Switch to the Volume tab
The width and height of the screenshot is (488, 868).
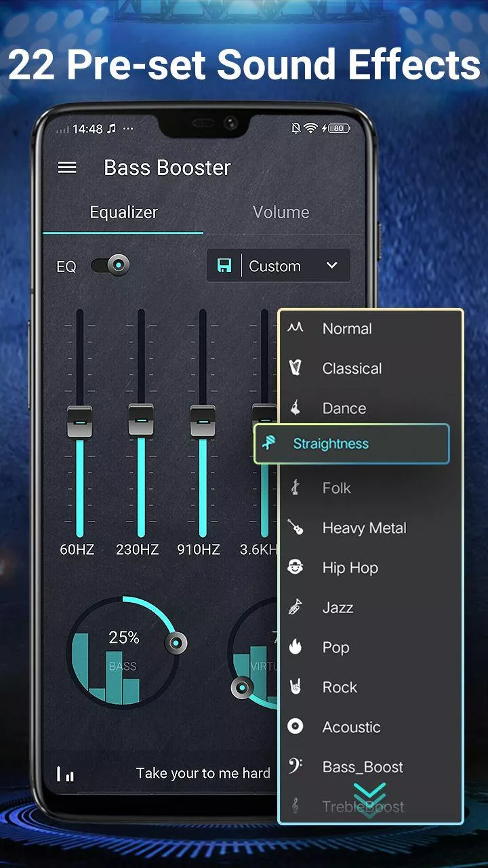281,212
